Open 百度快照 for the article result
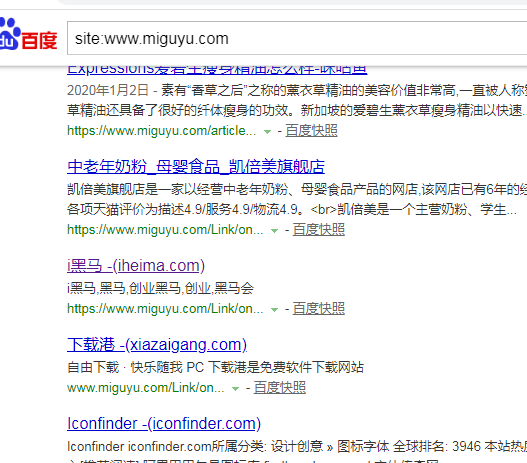The image size is (527, 463). click(311, 131)
